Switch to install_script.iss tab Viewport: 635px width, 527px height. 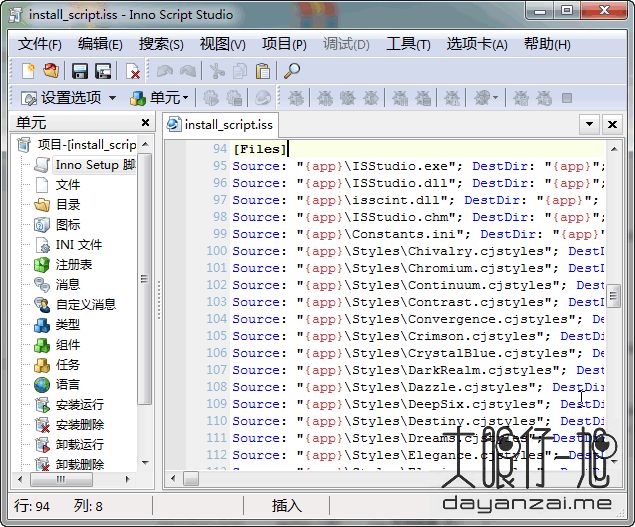[221, 124]
